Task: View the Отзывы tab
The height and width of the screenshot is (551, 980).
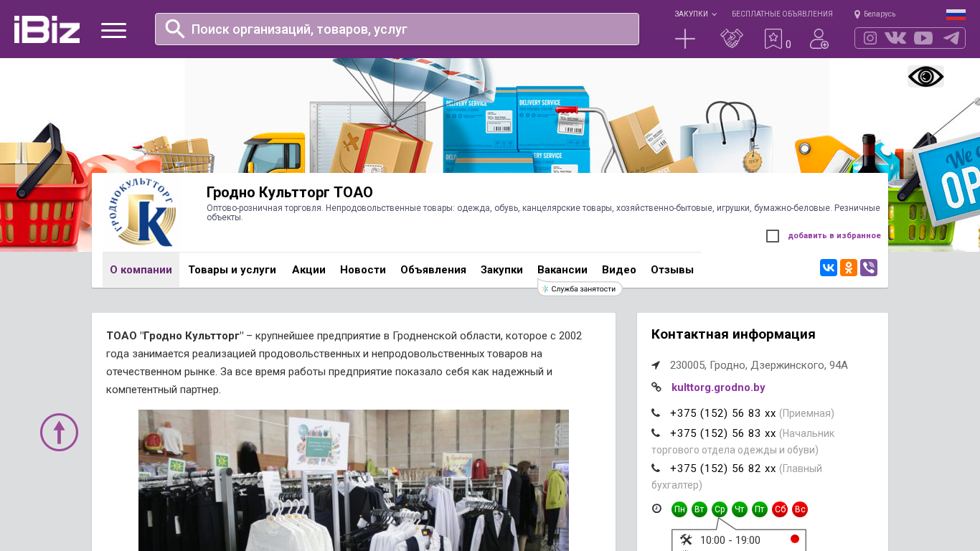Action: point(672,270)
